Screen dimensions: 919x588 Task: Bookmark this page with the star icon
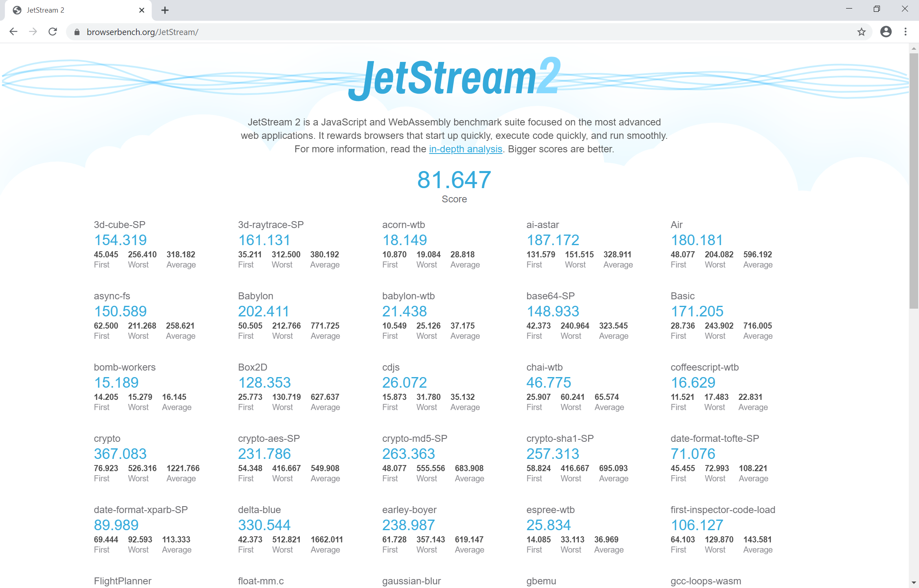[x=861, y=32]
